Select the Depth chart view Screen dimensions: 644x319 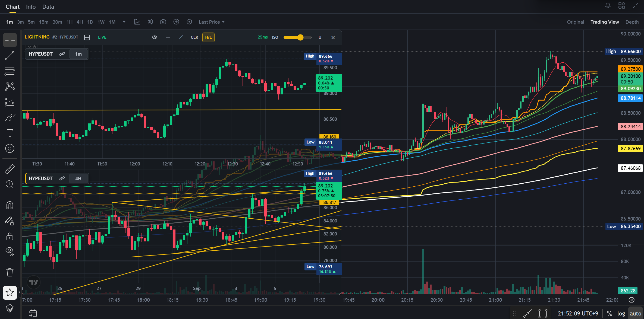tap(632, 22)
